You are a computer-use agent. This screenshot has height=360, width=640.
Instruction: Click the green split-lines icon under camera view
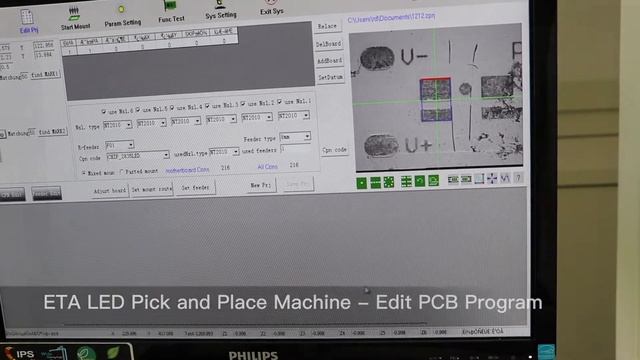(406, 181)
